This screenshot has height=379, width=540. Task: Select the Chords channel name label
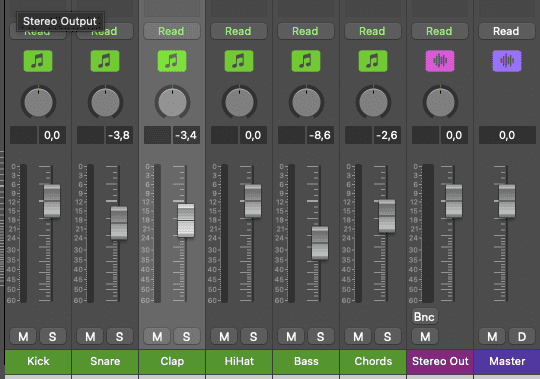pyautogui.click(x=373, y=361)
